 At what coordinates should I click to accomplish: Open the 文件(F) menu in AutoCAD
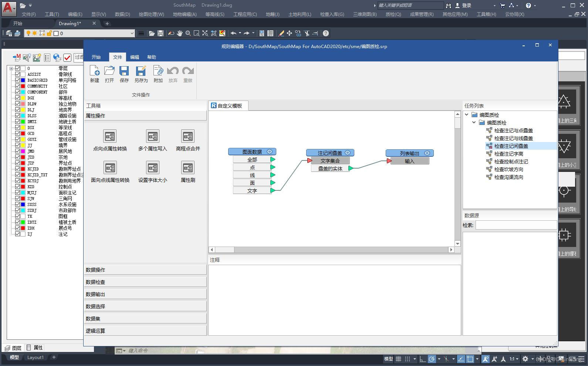click(x=29, y=14)
